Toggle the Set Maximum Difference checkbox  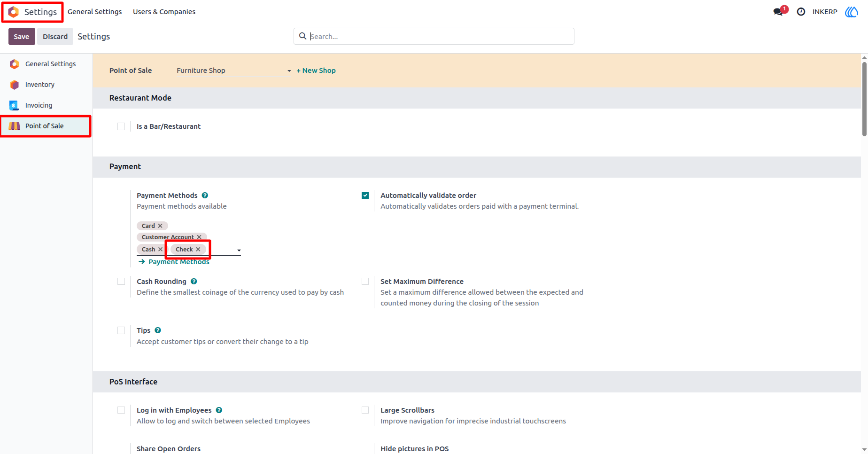(365, 282)
